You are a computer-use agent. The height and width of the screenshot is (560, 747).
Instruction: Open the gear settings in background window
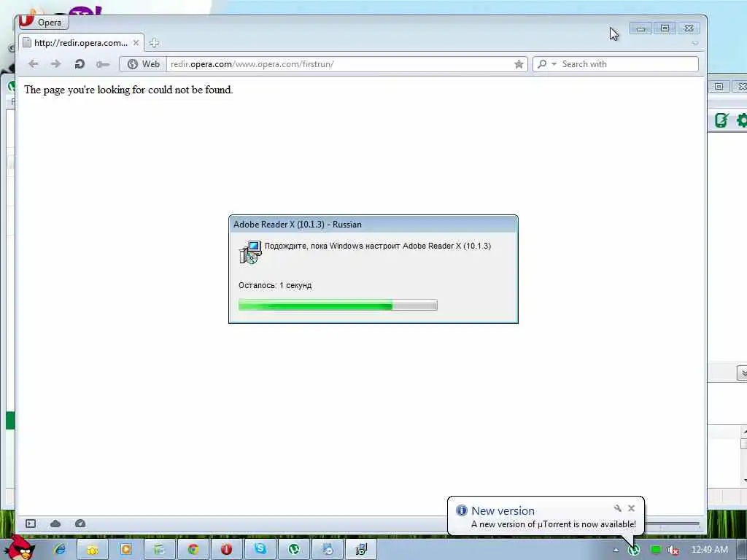(x=742, y=120)
